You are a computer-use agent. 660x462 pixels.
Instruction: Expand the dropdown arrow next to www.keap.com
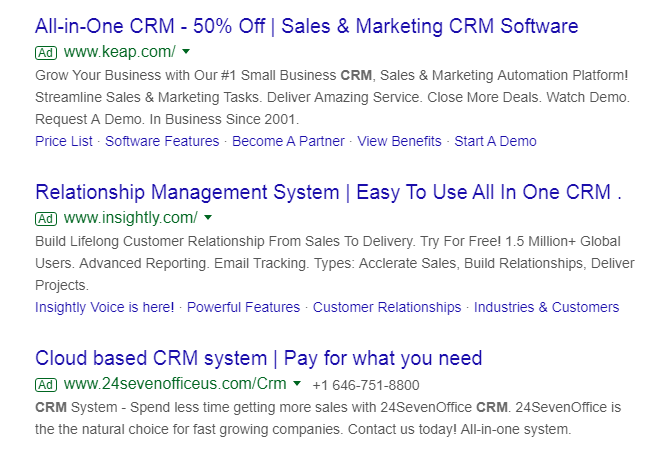point(187,51)
